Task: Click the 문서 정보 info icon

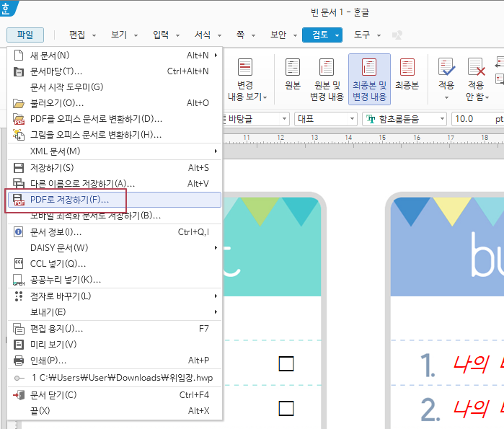Action: (x=19, y=231)
